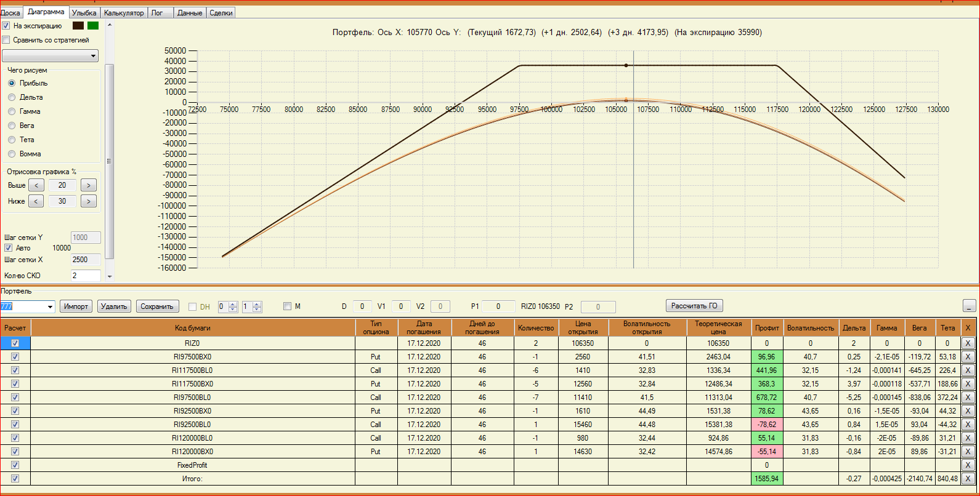Focus the 'Кол-во СКО' input field
This screenshot has height=496, width=980.
(x=86, y=276)
